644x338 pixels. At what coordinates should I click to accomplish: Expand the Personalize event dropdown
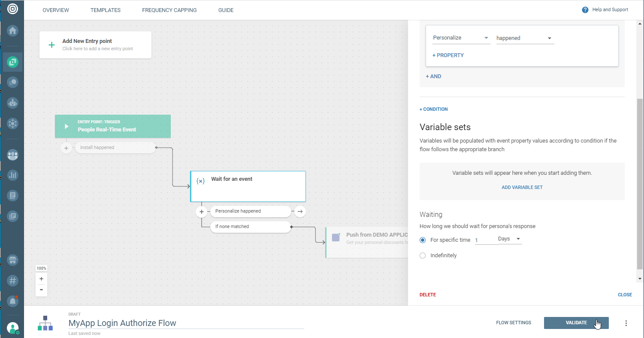pyautogui.click(x=461, y=38)
